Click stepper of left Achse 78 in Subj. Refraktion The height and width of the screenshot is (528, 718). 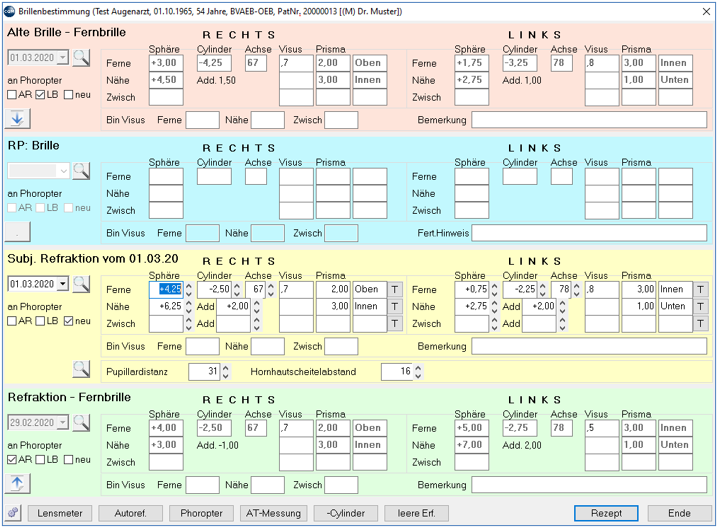[577, 289]
